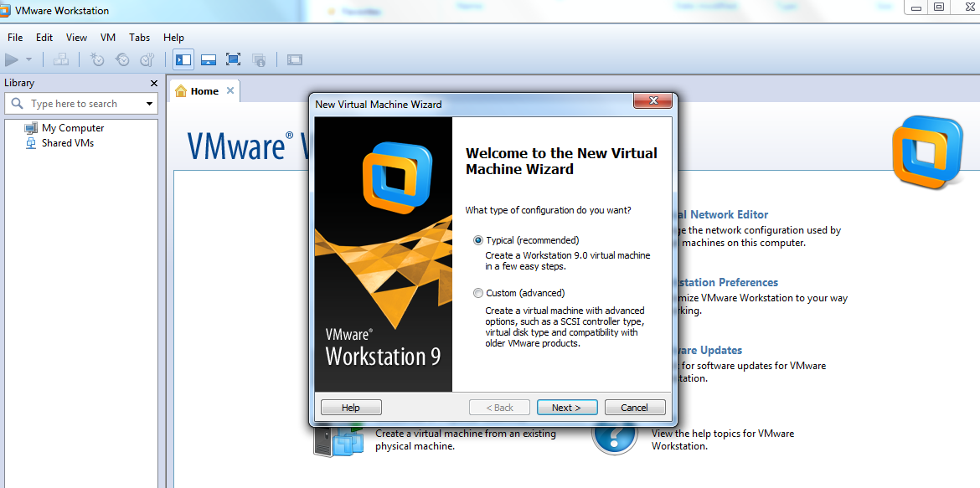Power on the virtual machine
Viewport: 980px width, 488px height.
point(12,59)
